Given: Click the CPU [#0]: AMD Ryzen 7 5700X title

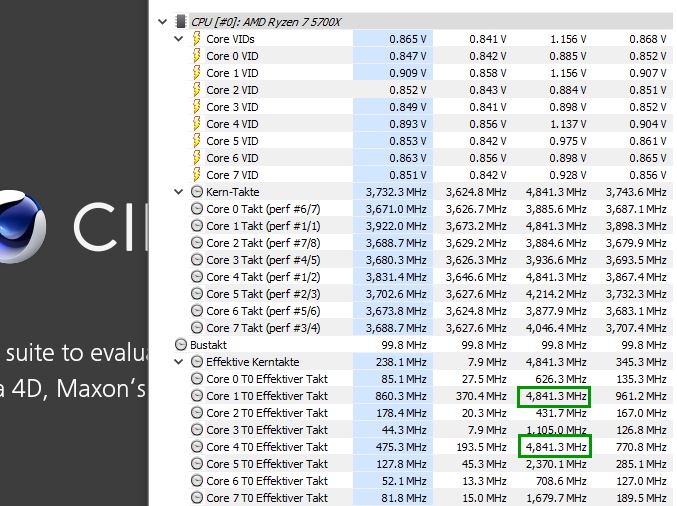Looking at the screenshot, I should [266, 22].
